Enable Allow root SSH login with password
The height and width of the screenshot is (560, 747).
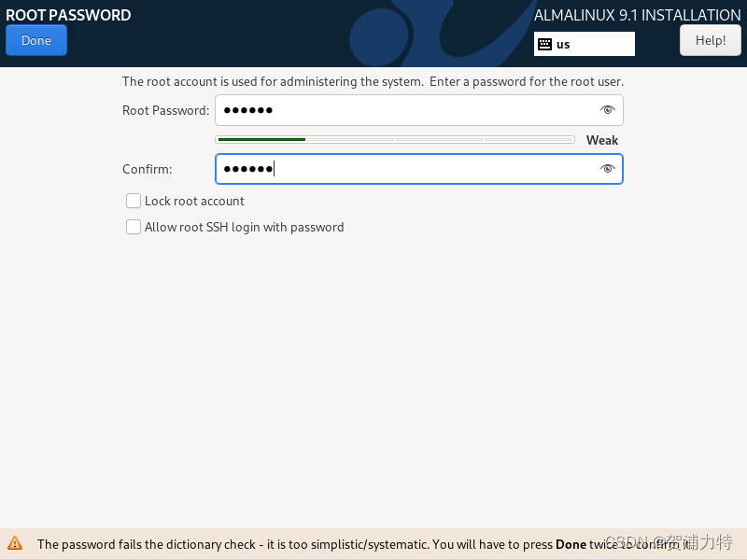[x=134, y=227]
